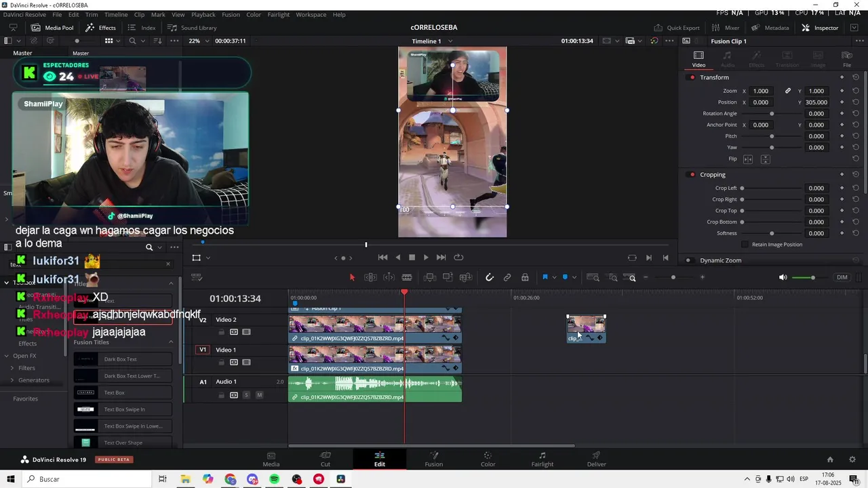Add a marker with the blue marker icon
This screenshot has height=488, width=868.
point(565,277)
